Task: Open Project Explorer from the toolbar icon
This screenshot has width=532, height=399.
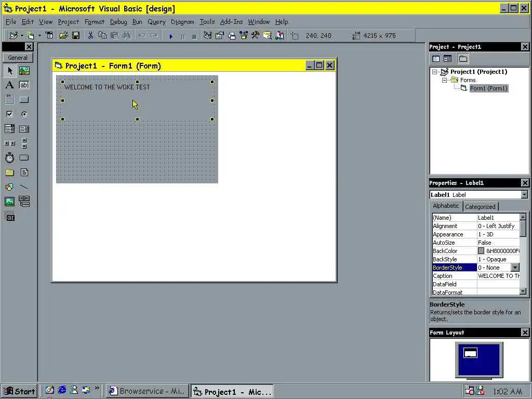Action: 208,35
